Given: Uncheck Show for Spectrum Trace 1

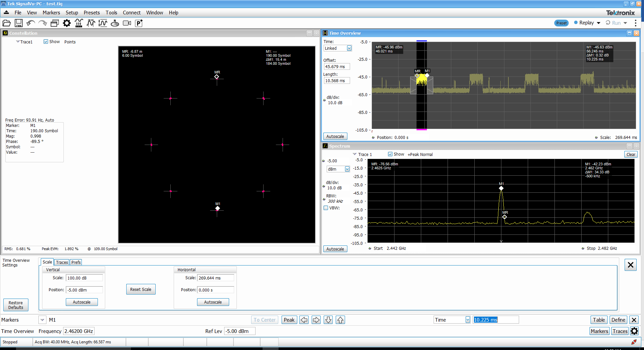Looking at the screenshot, I should coord(390,154).
